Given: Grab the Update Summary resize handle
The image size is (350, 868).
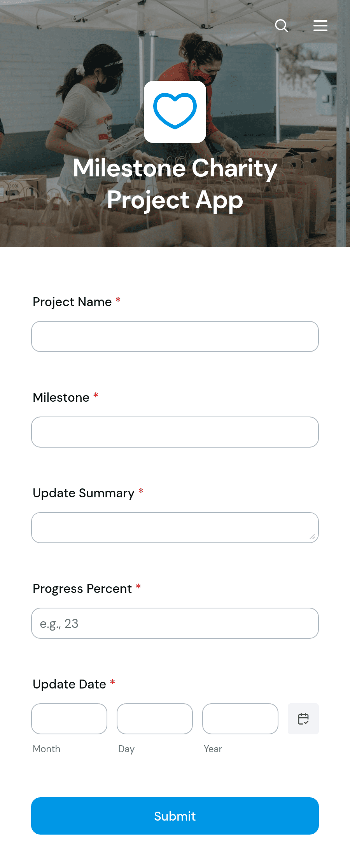Looking at the screenshot, I should pos(312,537).
